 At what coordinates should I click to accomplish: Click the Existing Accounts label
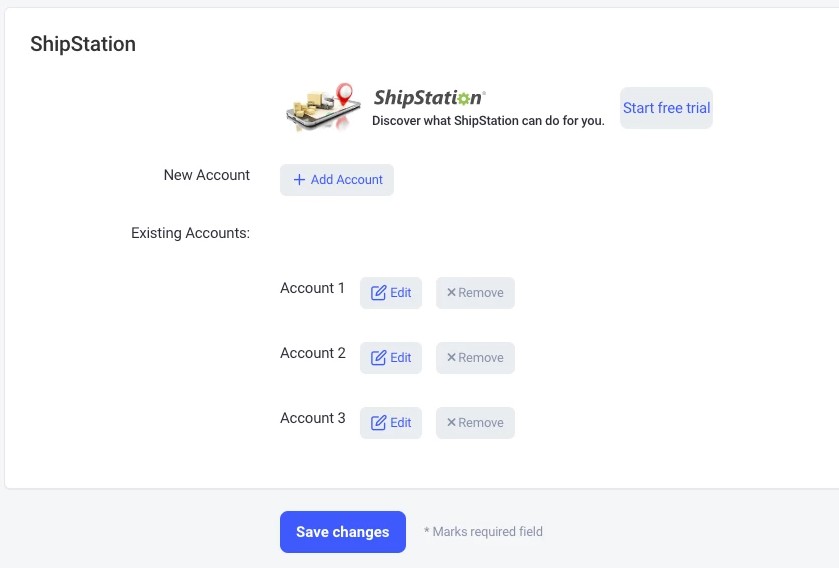pos(190,233)
